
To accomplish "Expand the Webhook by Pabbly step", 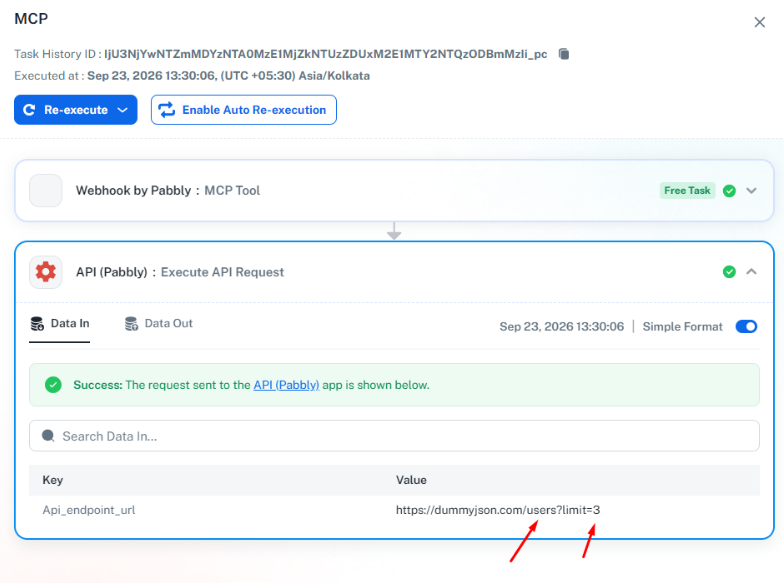I will coord(751,190).
